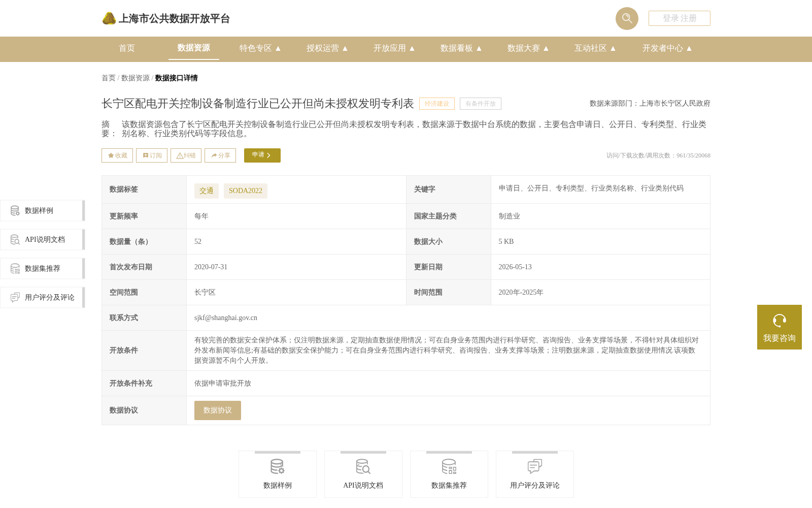The image size is (812, 508).
Task: Open 我要咨询 consultation widget
Action: click(780, 327)
